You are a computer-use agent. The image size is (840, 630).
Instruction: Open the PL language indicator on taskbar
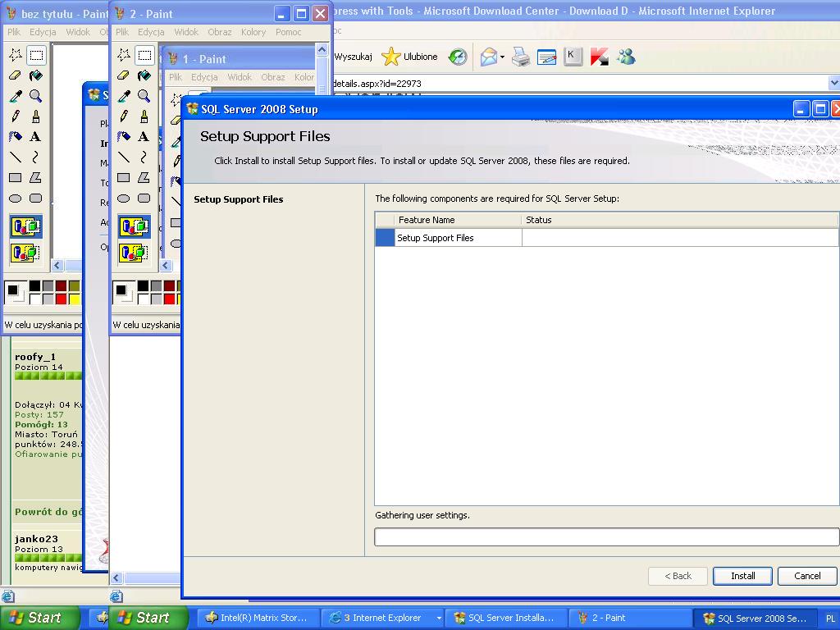830,619
